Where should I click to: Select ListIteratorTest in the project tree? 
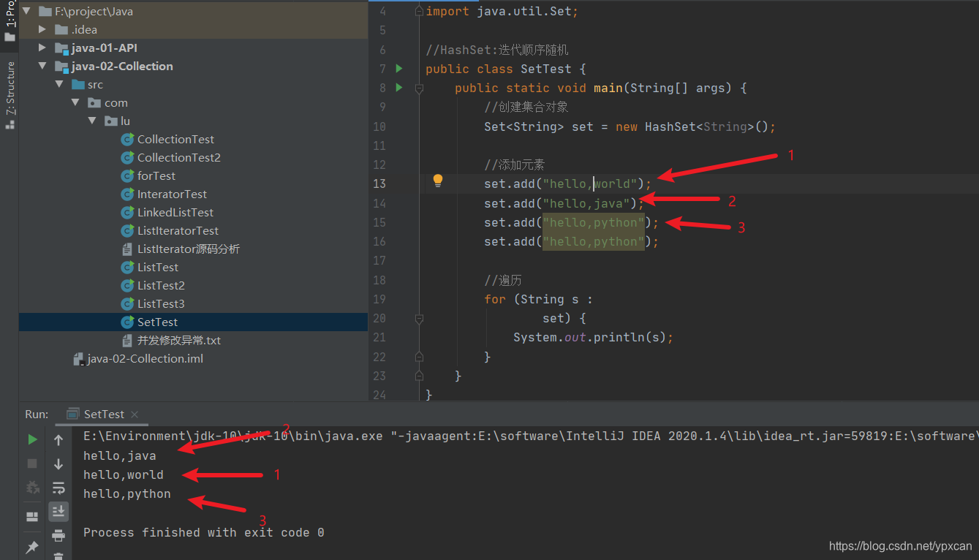pyautogui.click(x=178, y=230)
